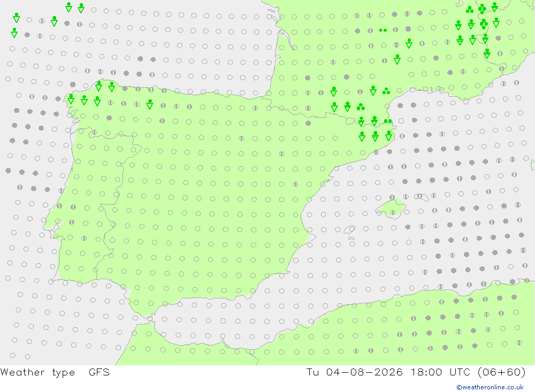Click the half-filled cloud circle on Mallorca
Viewport: 535px width, 392px height.
point(393,212)
